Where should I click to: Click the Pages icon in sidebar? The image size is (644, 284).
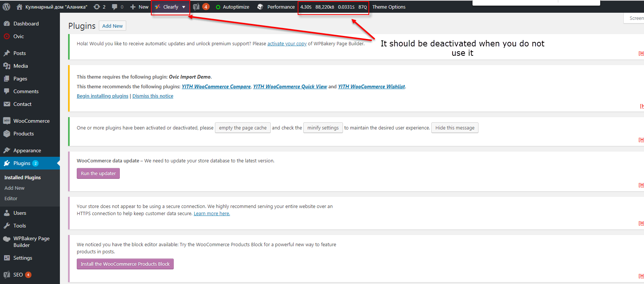pyautogui.click(x=7, y=79)
